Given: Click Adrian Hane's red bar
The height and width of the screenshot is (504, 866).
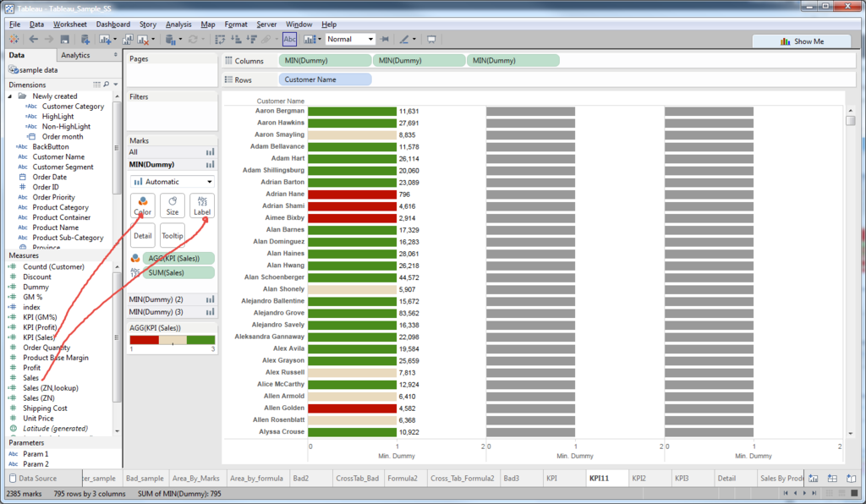Looking at the screenshot, I should 353,194.
